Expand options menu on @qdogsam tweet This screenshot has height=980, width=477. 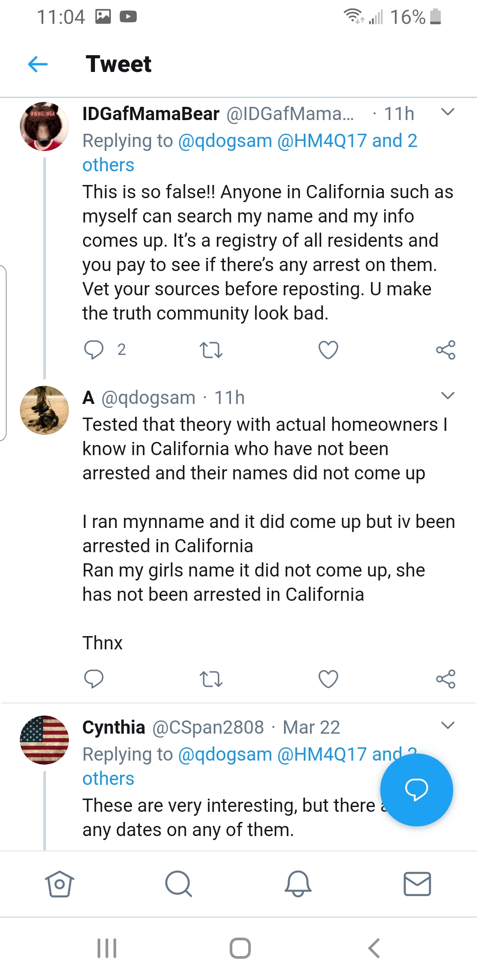coord(447,396)
